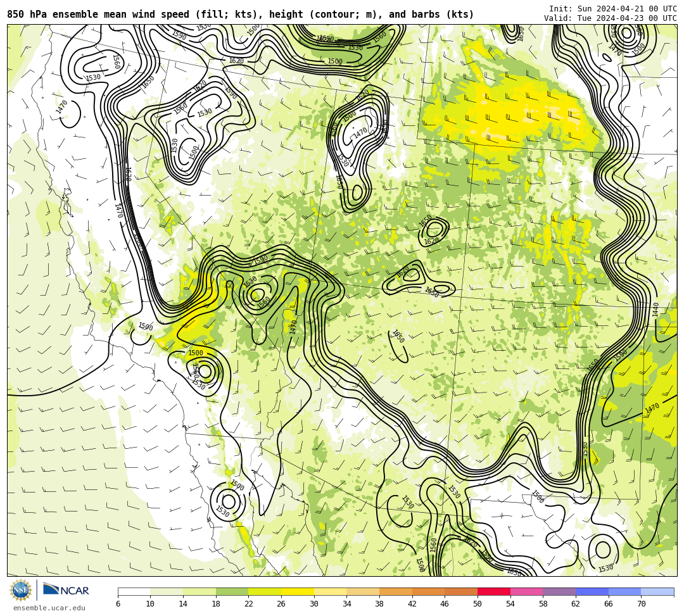Click colorbar tick label 42
This screenshot has height=616, width=684.
(412, 604)
